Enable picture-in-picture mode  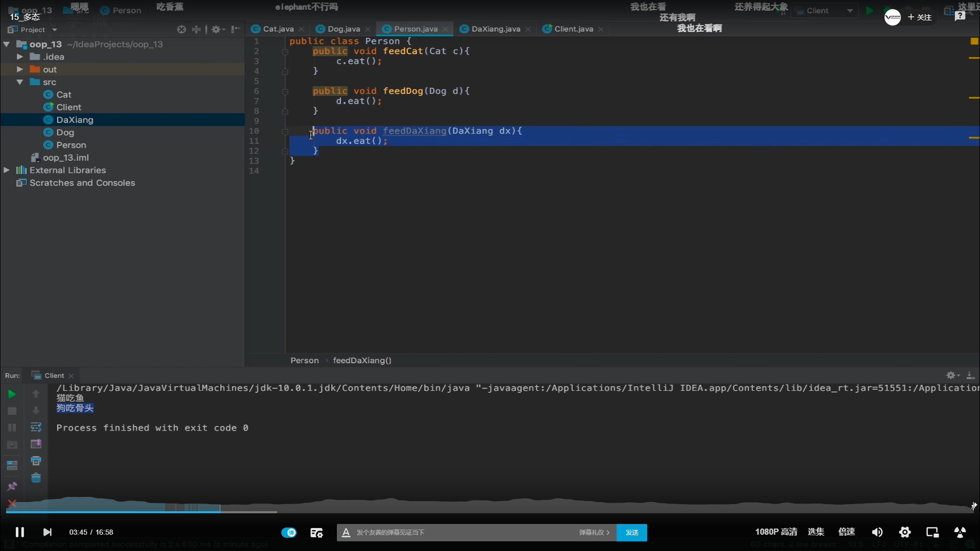click(933, 532)
